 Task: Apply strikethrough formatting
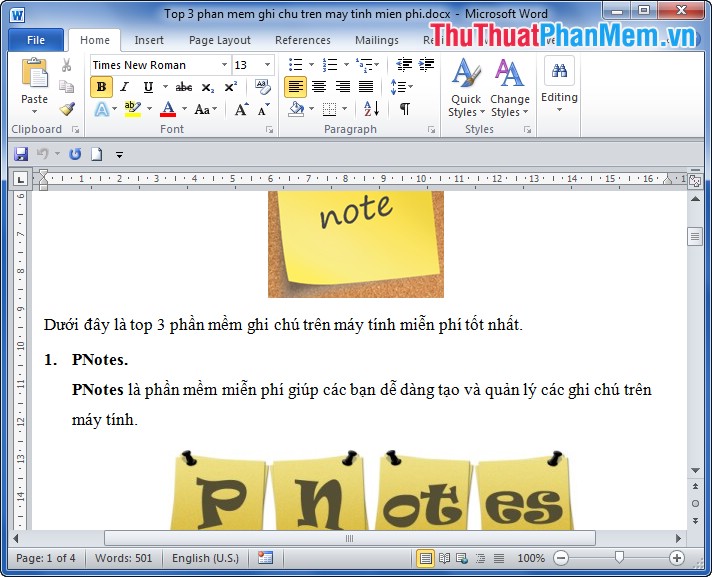184,87
